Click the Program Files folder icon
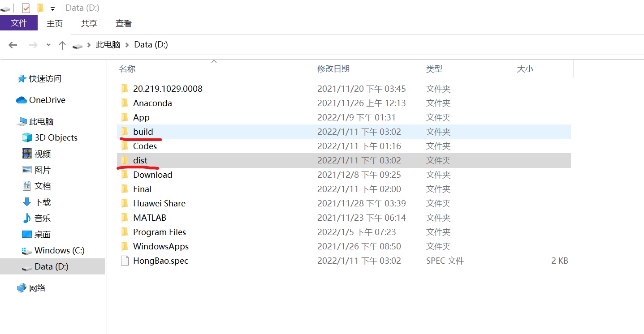The width and height of the screenshot is (644, 334). coord(125,232)
